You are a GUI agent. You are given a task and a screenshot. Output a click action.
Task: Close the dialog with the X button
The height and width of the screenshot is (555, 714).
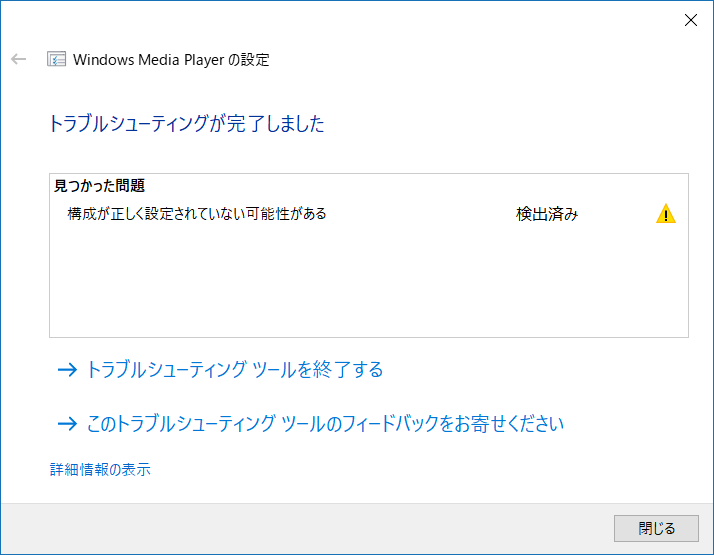(691, 20)
